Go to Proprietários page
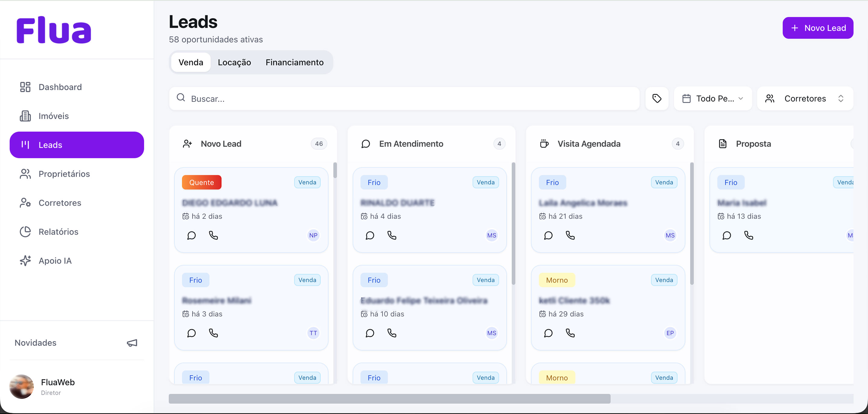 click(x=64, y=174)
